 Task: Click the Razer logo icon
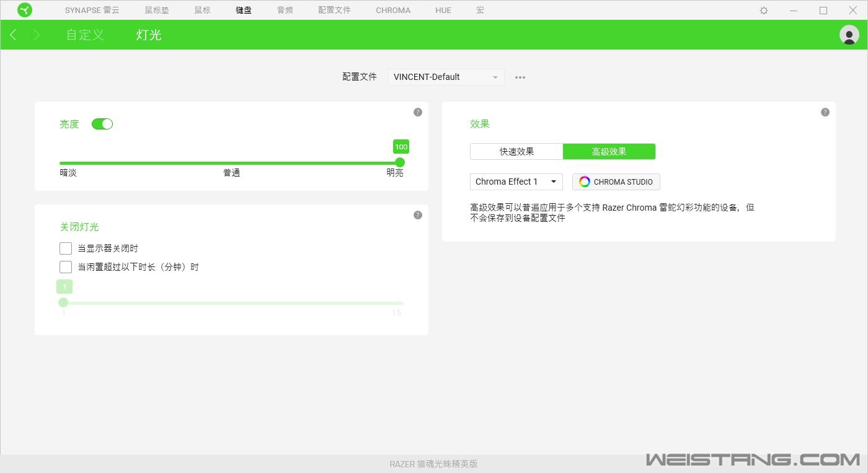tap(25, 10)
